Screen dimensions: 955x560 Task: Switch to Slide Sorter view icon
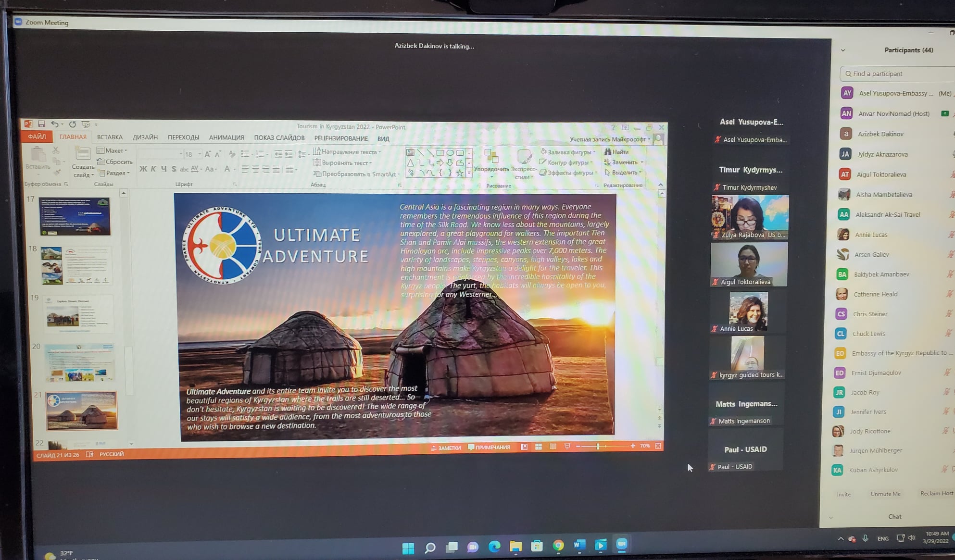pyautogui.click(x=539, y=447)
